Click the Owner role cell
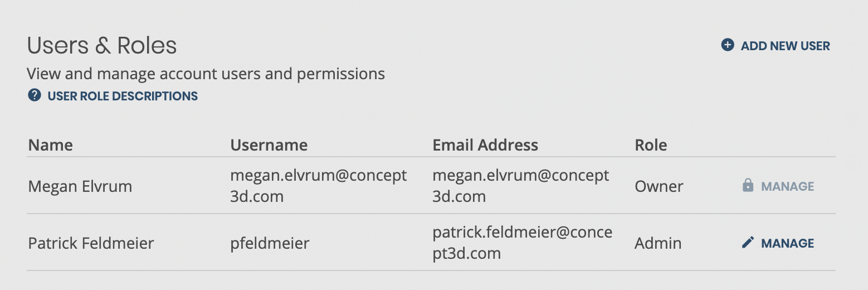The height and width of the screenshot is (290, 868). [659, 186]
